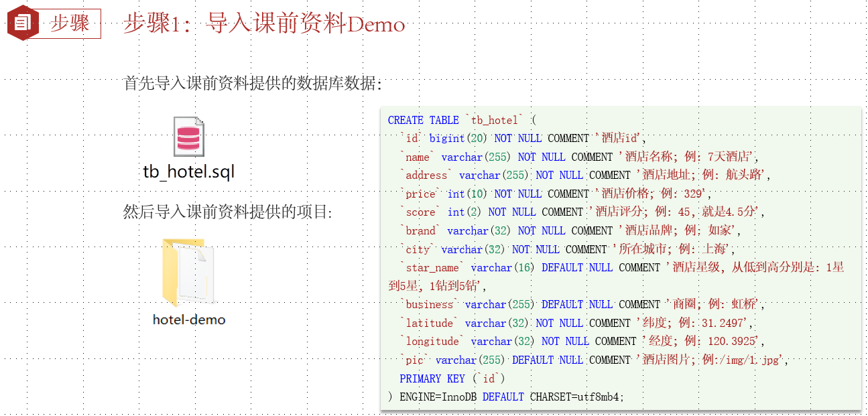This screenshot has height=416, width=868.
Task: Click the red hexagon document icon beside 步骤
Action: (x=23, y=23)
